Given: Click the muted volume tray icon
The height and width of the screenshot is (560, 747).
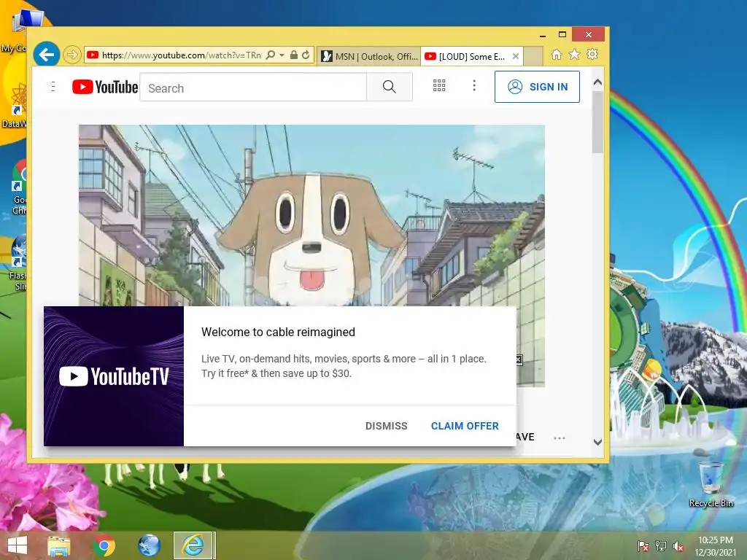Looking at the screenshot, I should point(678,545).
